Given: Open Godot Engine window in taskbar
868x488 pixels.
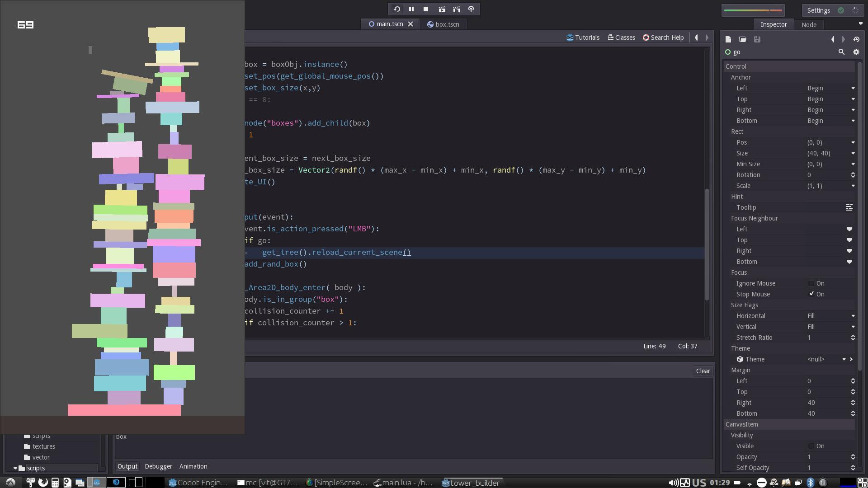Looking at the screenshot, I should click(x=198, y=483).
